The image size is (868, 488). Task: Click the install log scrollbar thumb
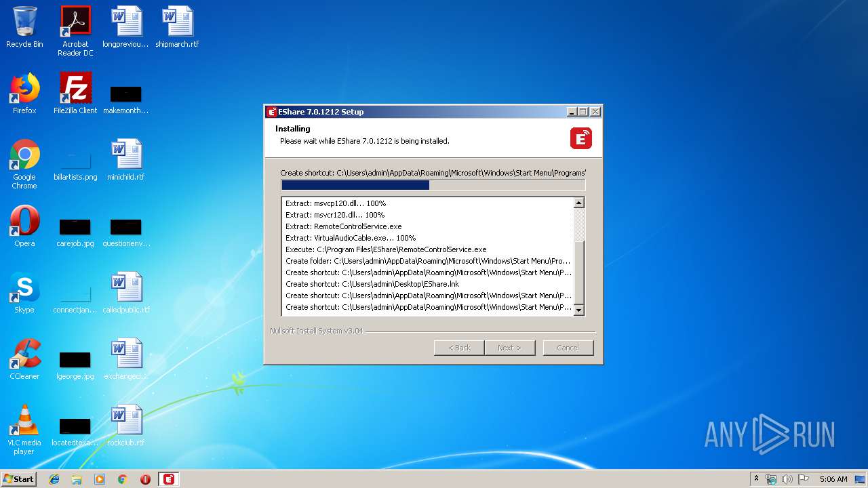(x=578, y=272)
